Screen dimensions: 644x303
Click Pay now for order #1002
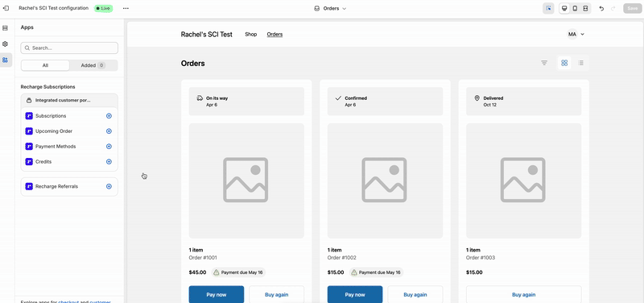pyautogui.click(x=355, y=294)
